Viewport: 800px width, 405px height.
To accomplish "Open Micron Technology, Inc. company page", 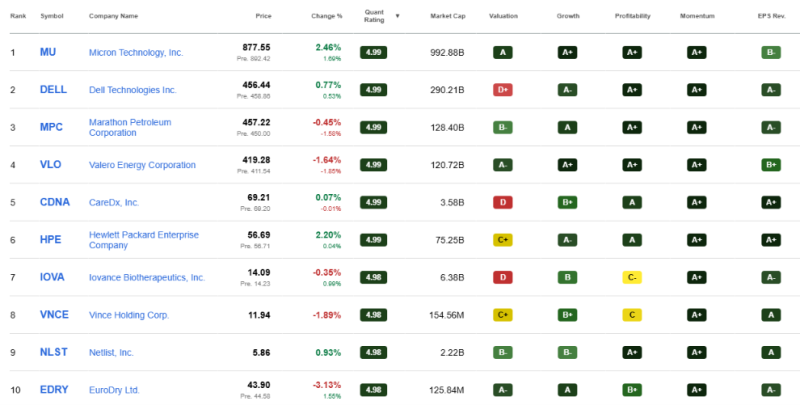I will click(136, 53).
